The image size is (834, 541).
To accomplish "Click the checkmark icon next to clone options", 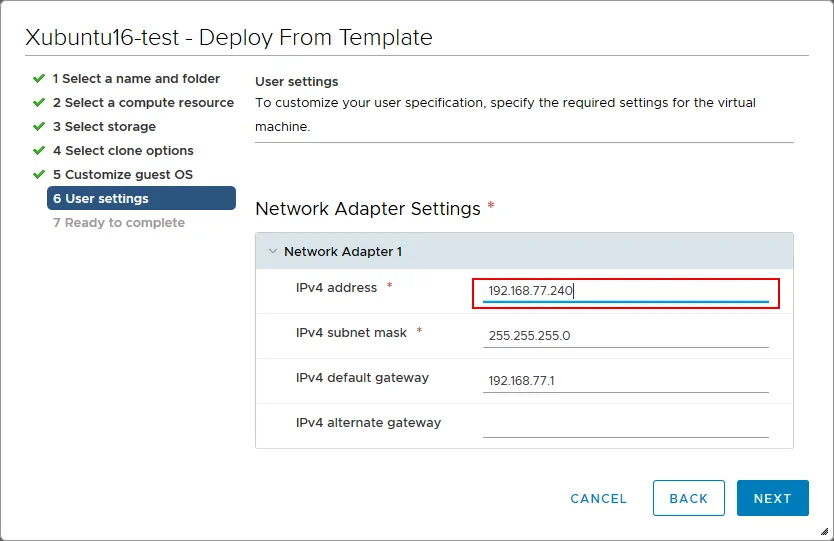I will pos(39,150).
